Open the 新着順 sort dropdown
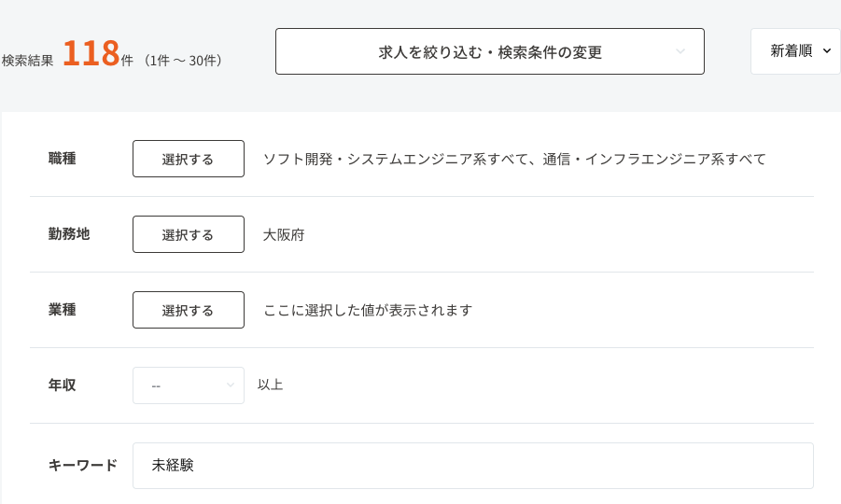The height and width of the screenshot is (504, 841). point(794,51)
